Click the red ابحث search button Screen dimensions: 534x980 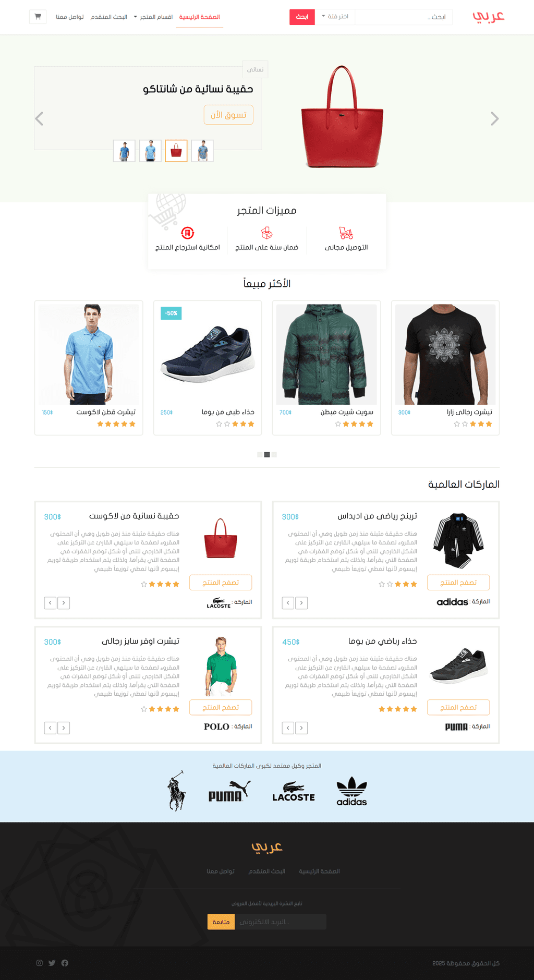tap(302, 17)
